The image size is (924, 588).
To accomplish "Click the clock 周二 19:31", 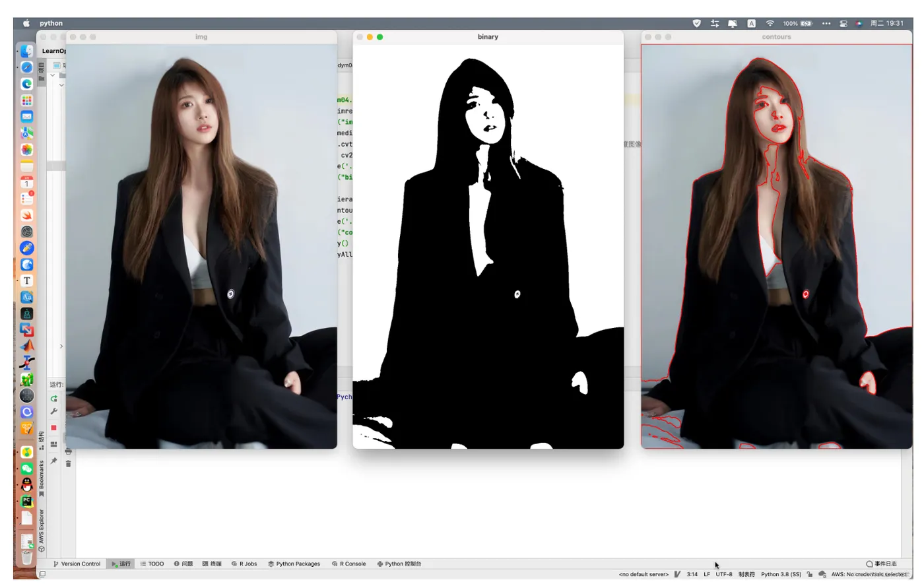I will 886,23.
